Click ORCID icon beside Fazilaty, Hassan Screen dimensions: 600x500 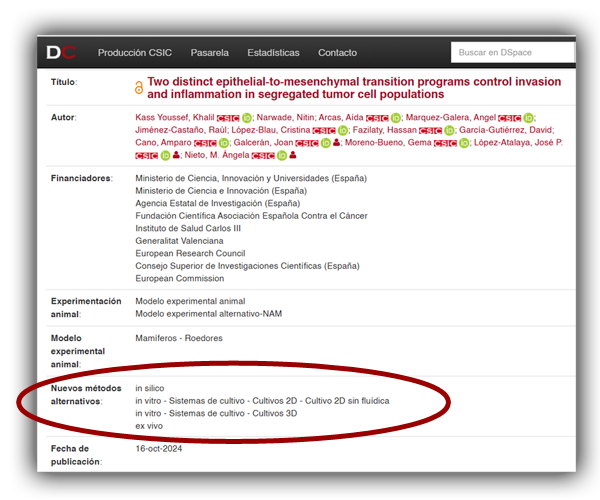(x=449, y=131)
